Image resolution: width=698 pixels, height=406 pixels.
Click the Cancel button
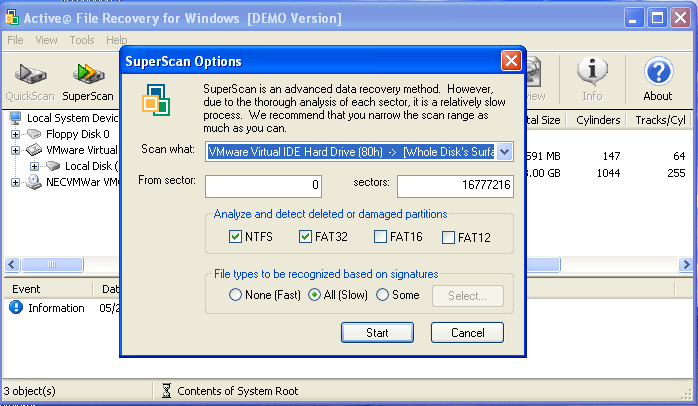[467, 333]
